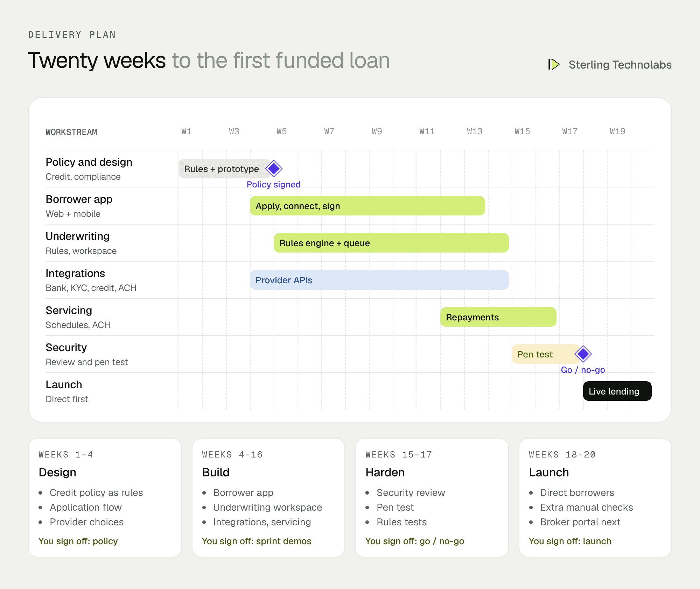
Task: Click You sign off: sprint demos text
Action: (x=257, y=541)
